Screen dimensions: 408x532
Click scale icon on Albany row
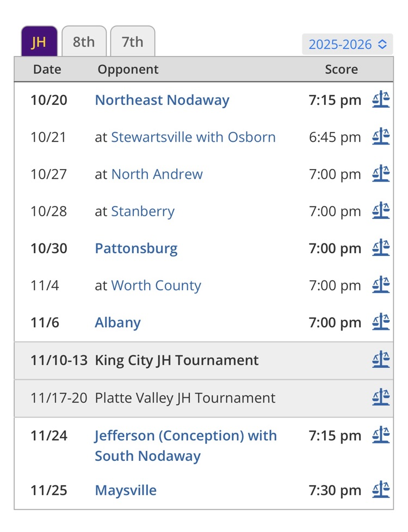[x=381, y=322]
